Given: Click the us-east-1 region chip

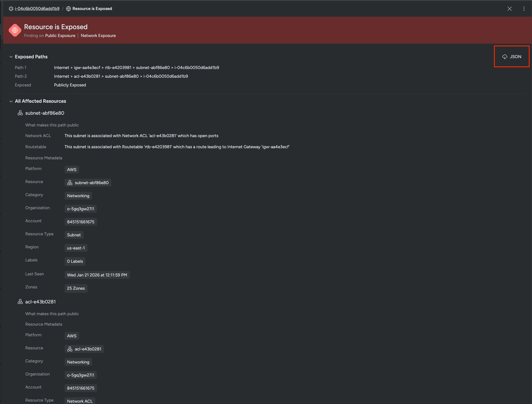Looking at the screenshot, I should tap(76, 248).
